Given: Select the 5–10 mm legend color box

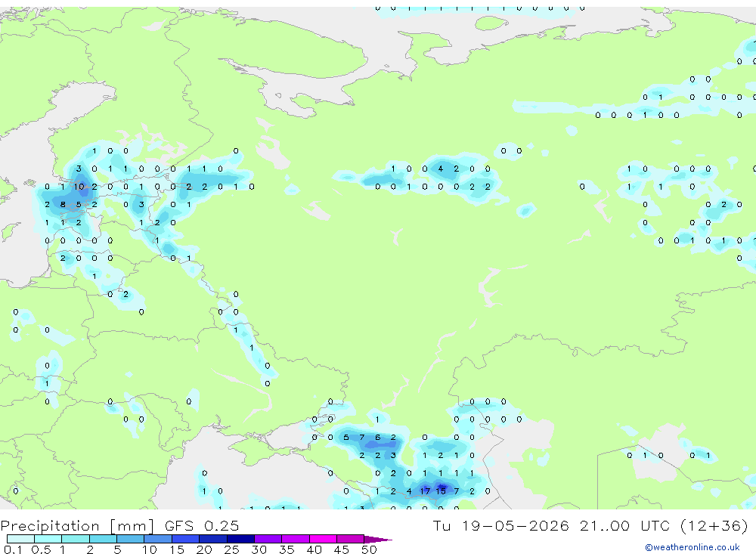Looking at the screenshot, I should click(131, 539).
